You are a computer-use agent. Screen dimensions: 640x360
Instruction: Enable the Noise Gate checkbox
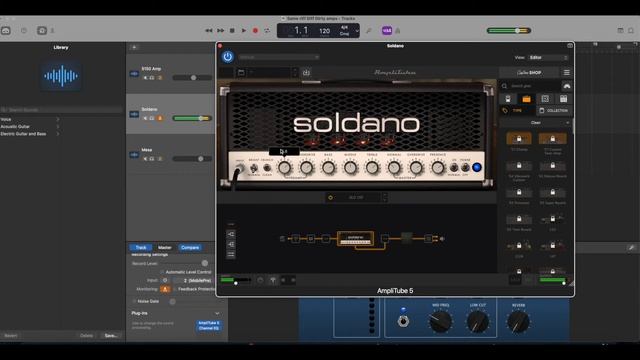point(134,301)
